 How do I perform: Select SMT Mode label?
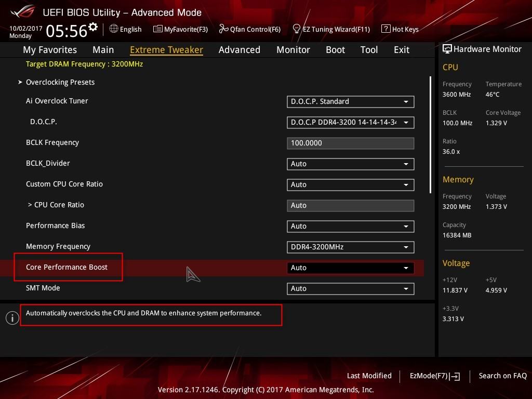(x=43, y=288)
